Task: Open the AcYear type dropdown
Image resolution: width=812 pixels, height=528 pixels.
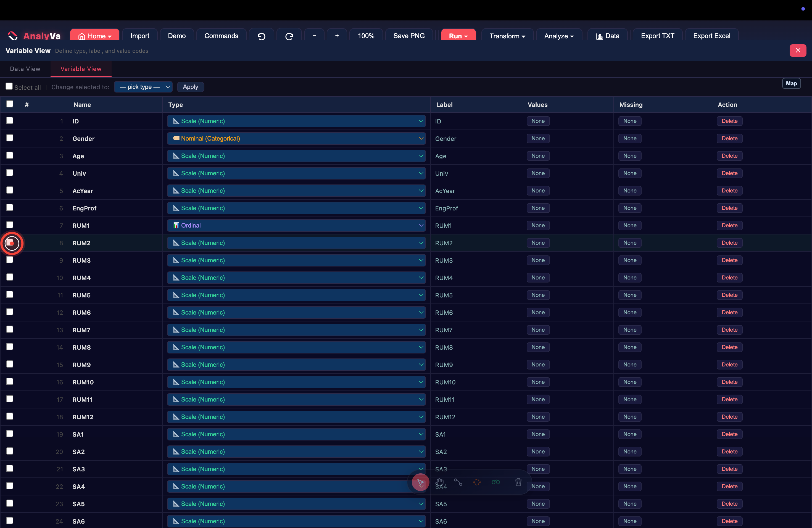Action: [x=296, y=191]
